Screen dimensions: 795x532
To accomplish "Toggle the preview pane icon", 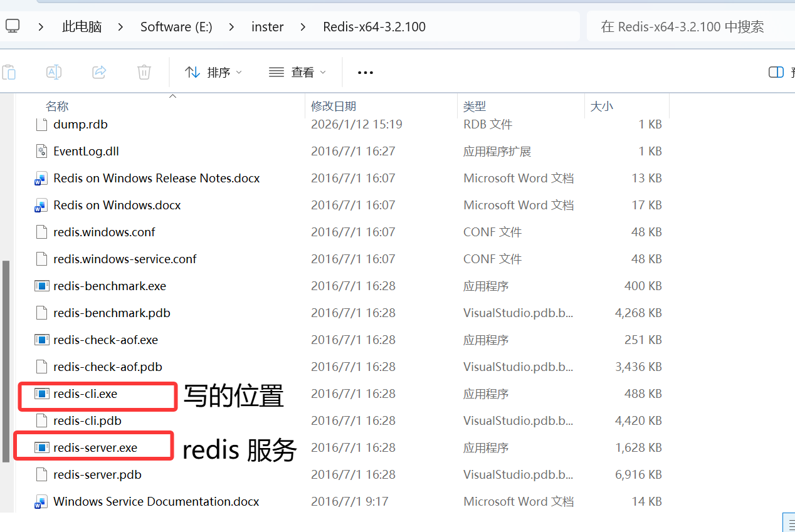I will (x=776, y=72).
